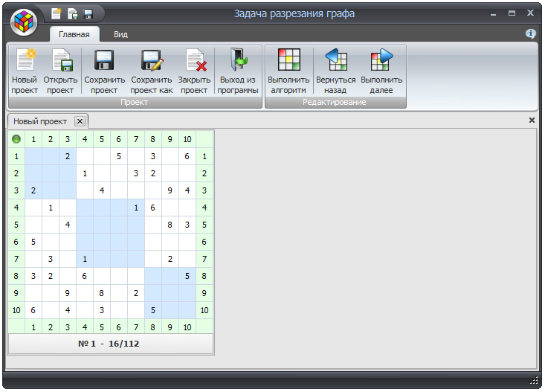Viewport: 545px width, 392px height.
Task: Switch to the Главная ribbon tab
Action: click(74, 34)
